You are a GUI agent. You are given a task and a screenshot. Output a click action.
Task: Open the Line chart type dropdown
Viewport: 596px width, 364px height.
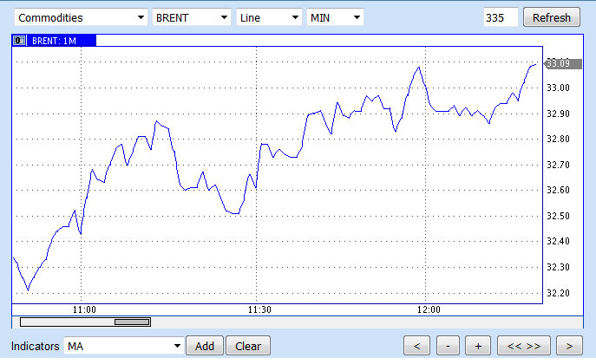coord(269,17)
